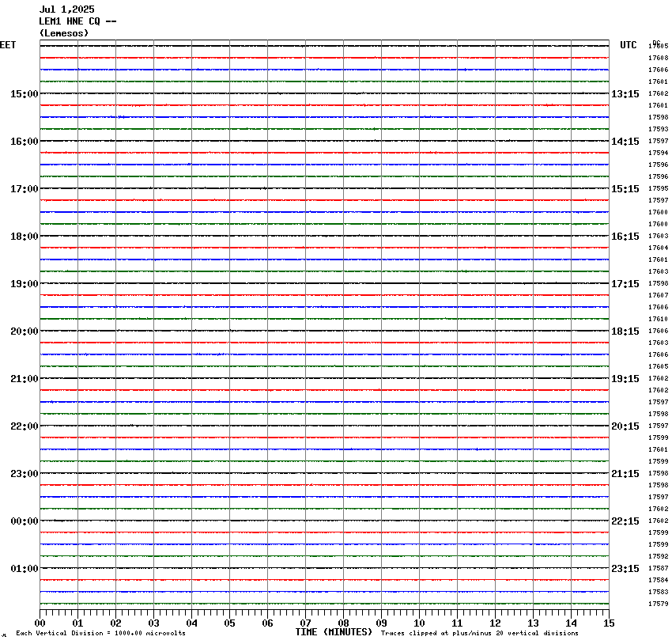Select the DC offset value 17607

659,295
